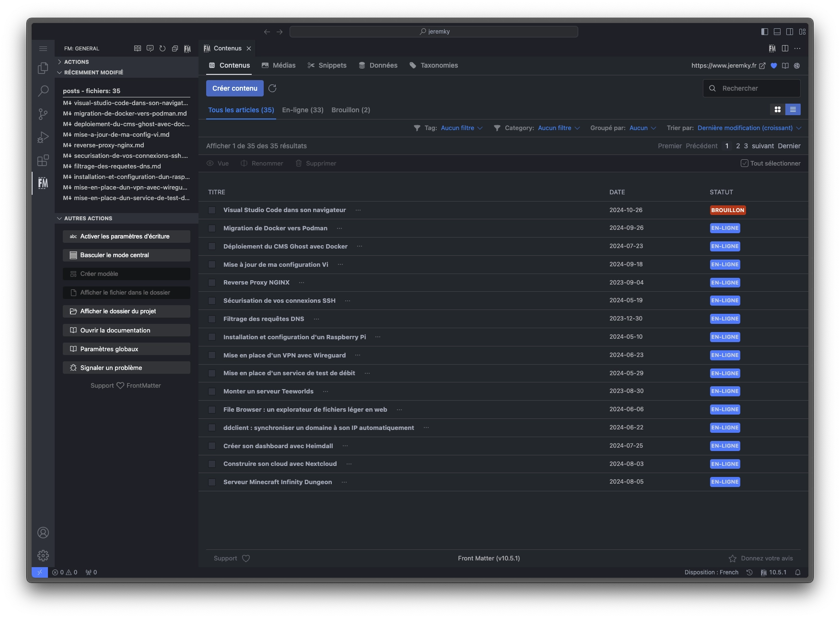
Task: Show En-ligne (33) articles
Action: (303, 110)
